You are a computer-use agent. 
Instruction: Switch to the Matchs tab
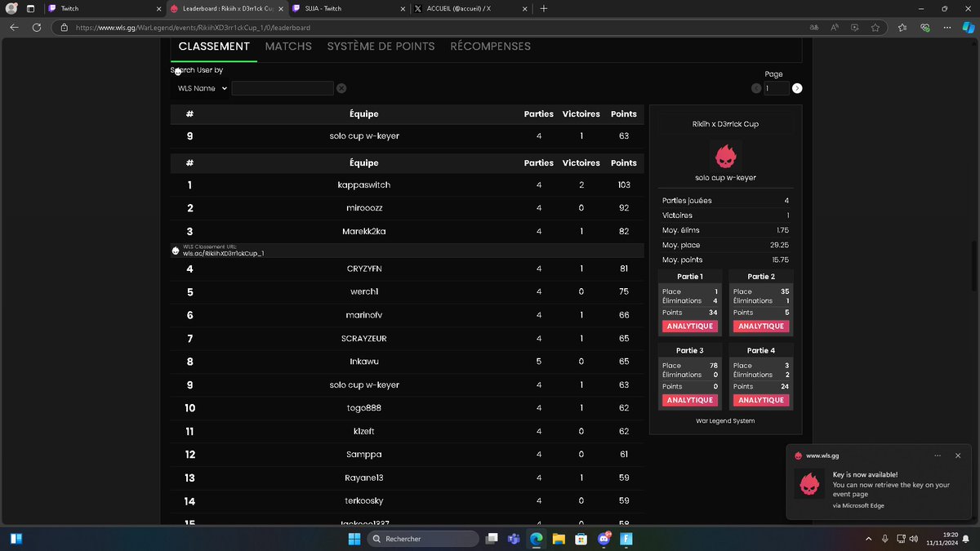pos(288,47)
